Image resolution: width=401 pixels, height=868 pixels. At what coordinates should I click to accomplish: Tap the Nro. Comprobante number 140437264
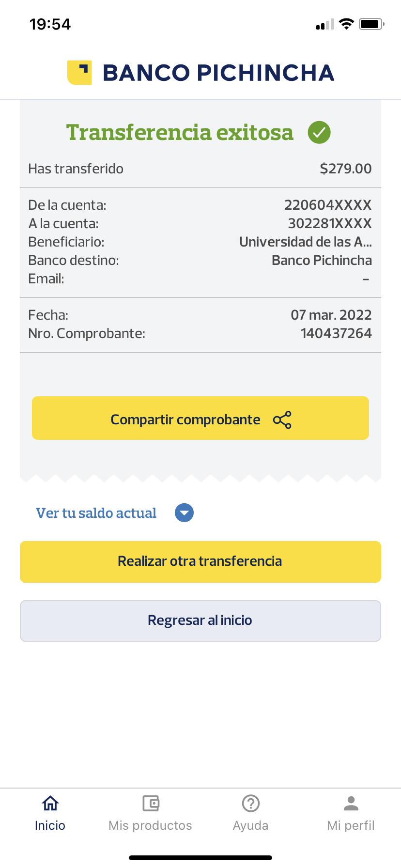(336, 333)
